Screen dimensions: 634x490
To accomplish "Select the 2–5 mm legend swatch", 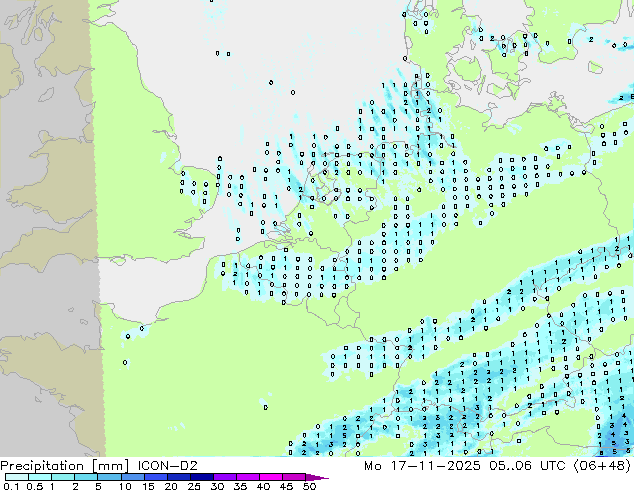I will click(x=86, y=477).
